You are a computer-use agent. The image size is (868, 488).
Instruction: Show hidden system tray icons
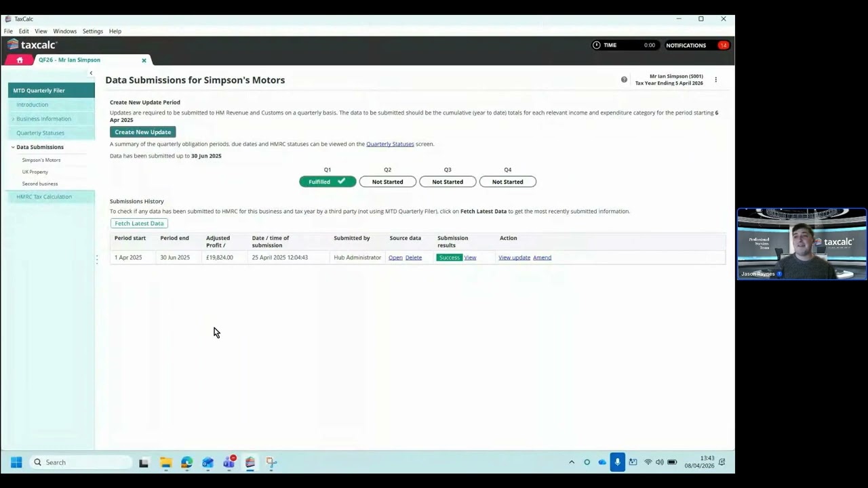pos(572,462)
